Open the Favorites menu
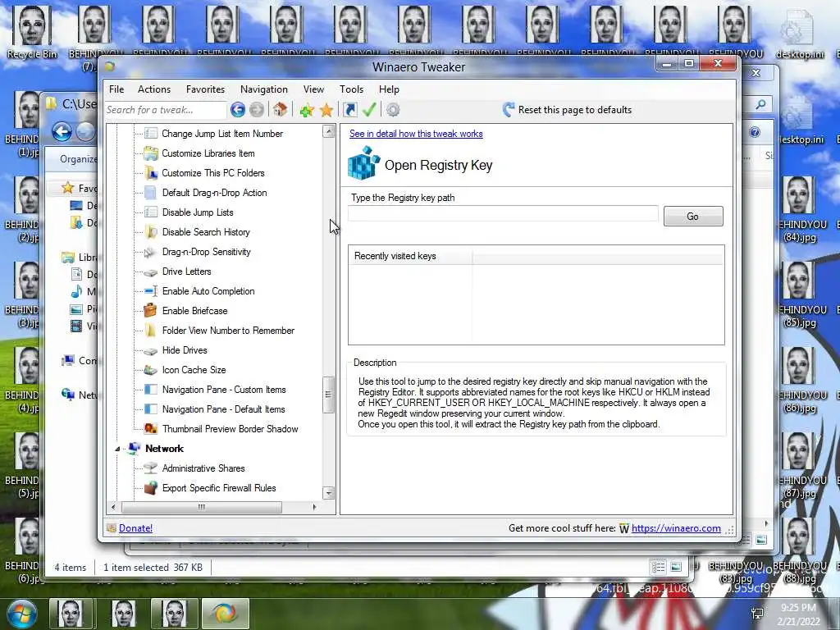This screenshot has width=840, height=630. coord(205,89)
